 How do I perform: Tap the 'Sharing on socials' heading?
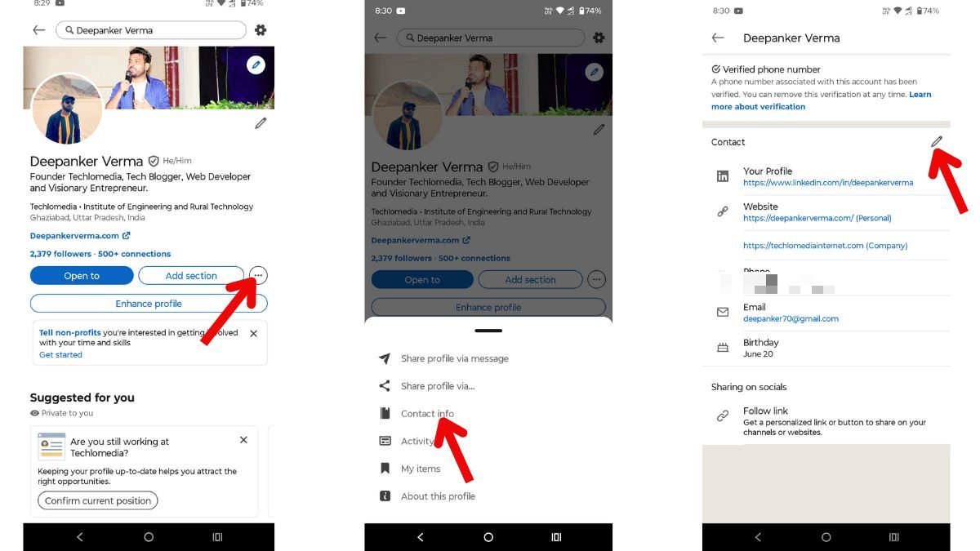point(749,387)
